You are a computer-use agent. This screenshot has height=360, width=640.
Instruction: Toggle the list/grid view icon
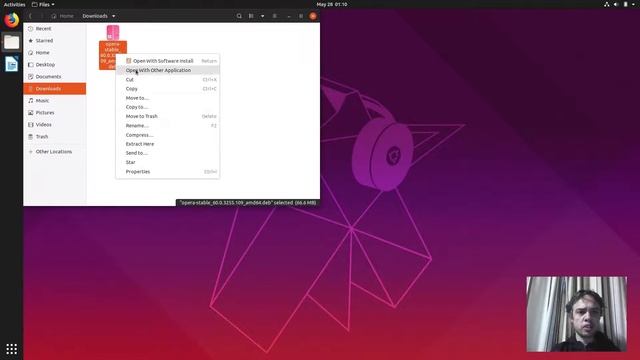point(251,16)
